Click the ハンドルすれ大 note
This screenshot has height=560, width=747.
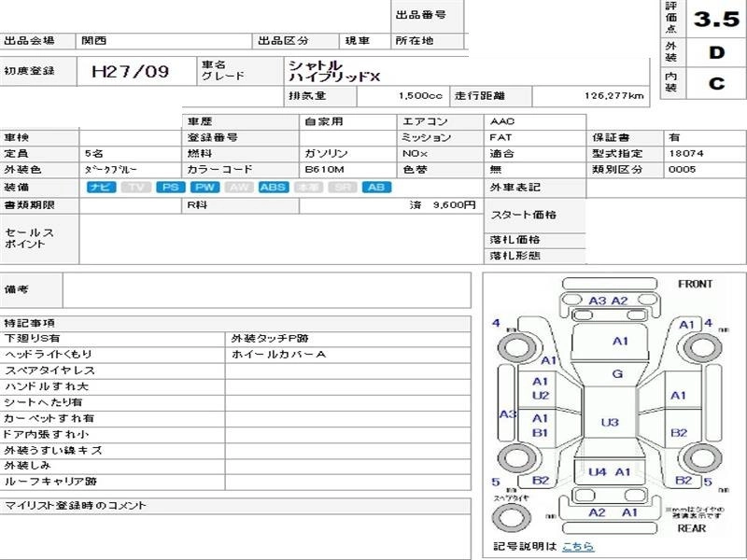(46, 386)
